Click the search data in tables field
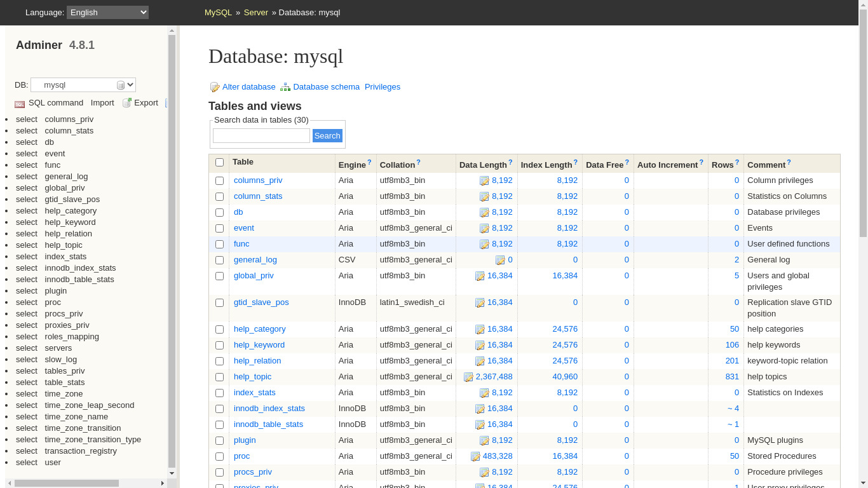The width and height of the screenshot is (868, 488). (261, 135)
